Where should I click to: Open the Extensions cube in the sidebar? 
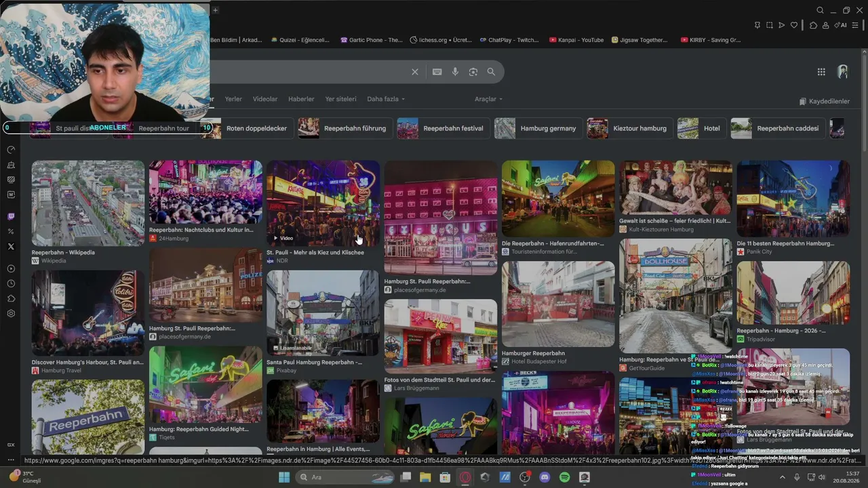(x=11, y=299)
